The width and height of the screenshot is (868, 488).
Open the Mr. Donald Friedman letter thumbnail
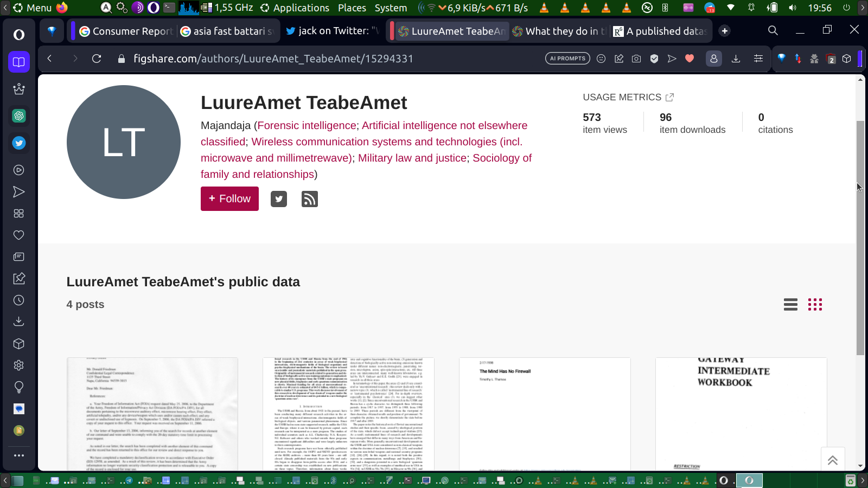152,414
